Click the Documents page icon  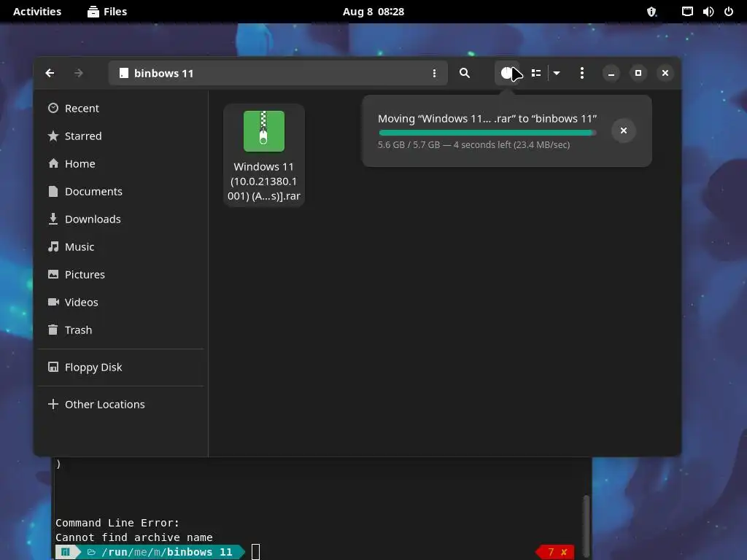[53, 191]
